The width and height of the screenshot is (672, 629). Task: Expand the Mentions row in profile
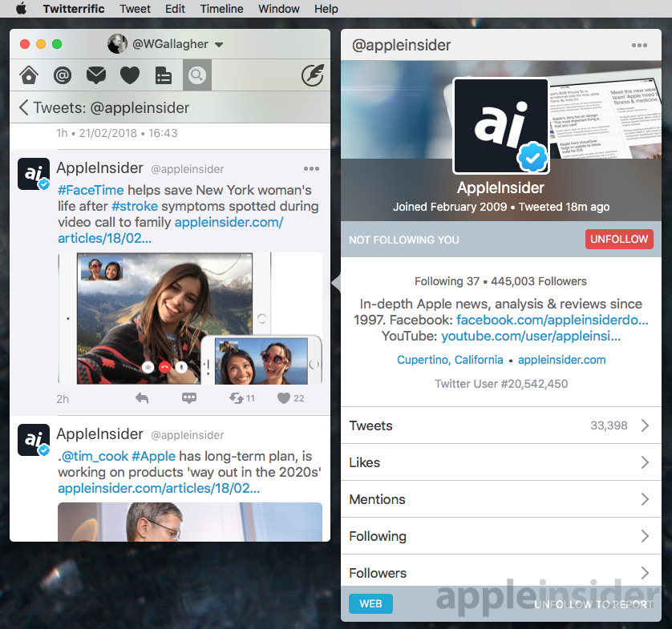tap(501, 499)
